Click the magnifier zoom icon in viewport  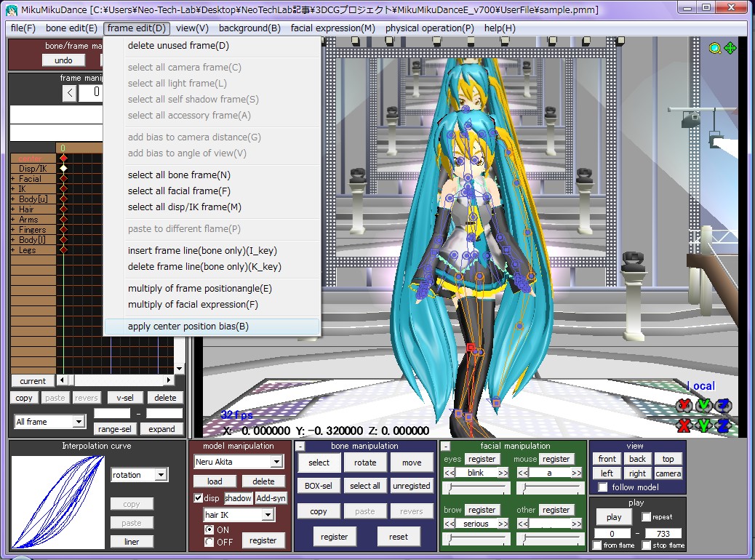714,48
